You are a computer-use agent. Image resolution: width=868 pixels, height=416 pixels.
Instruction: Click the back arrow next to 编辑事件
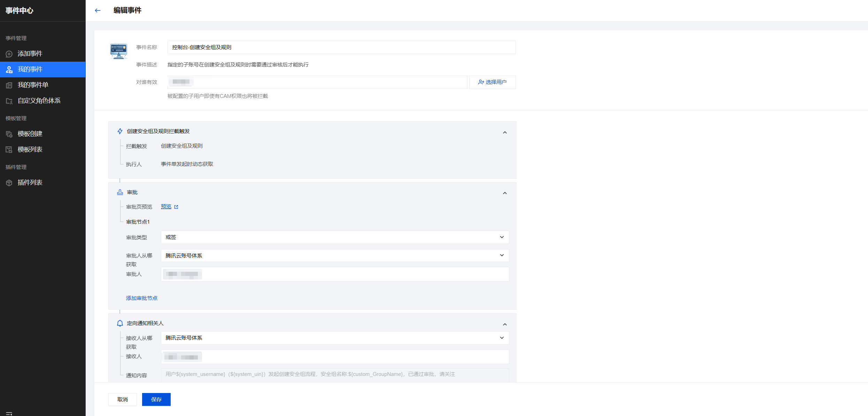pyautogui.click(x=98, y=10)
